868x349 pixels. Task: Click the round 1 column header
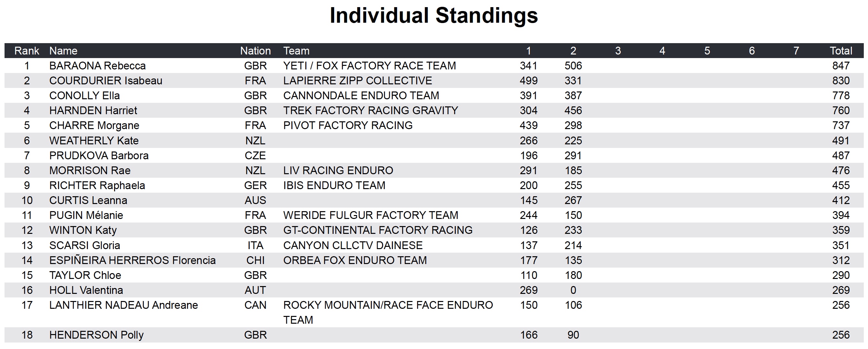(x=528, y=51)
